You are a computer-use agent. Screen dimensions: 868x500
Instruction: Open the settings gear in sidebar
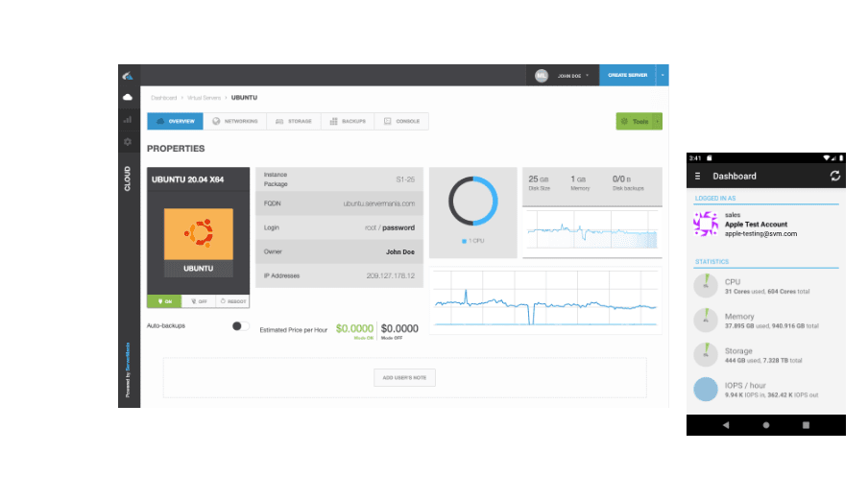(128, 141)
